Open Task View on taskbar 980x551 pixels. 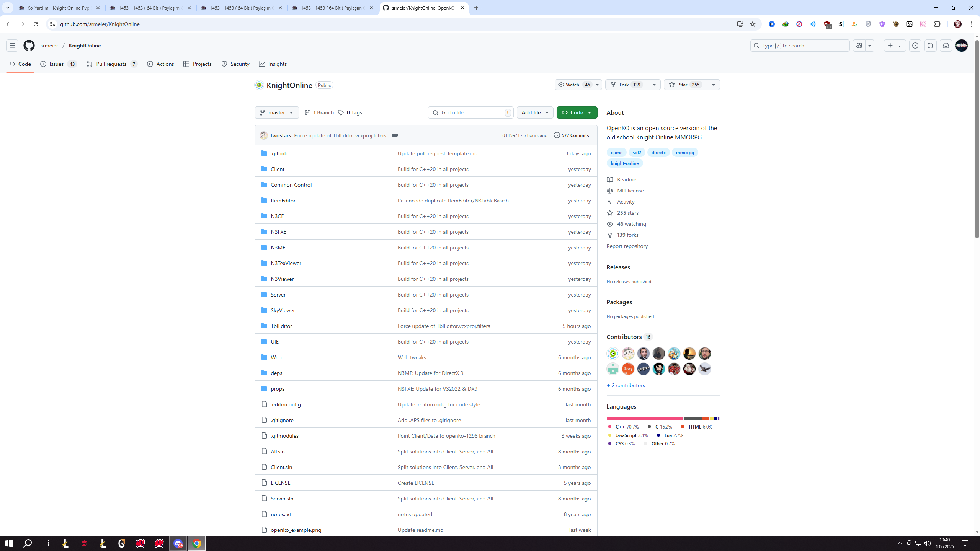click(46, 543)
